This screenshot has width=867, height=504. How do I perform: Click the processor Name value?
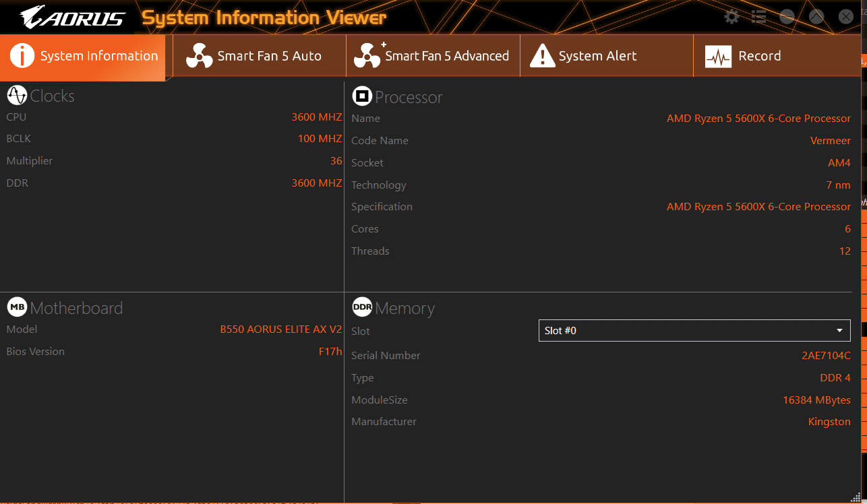[x=758, y=118]
